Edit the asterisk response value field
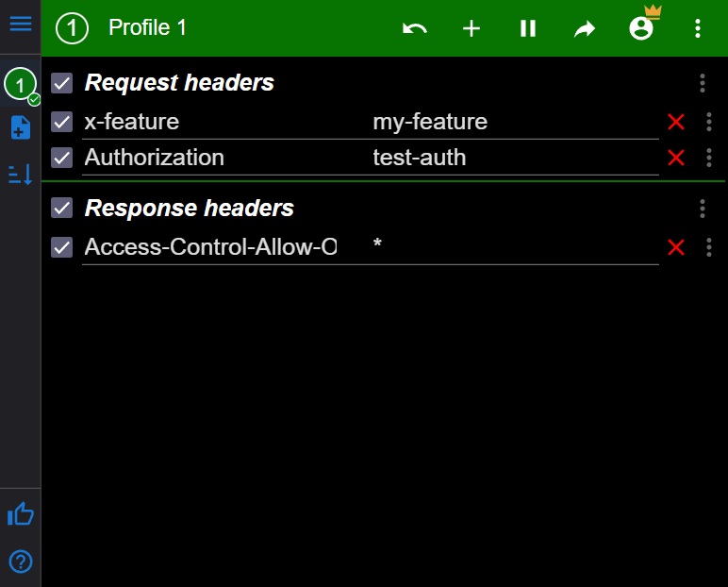 pyautogui.click(x=515, y=247)
